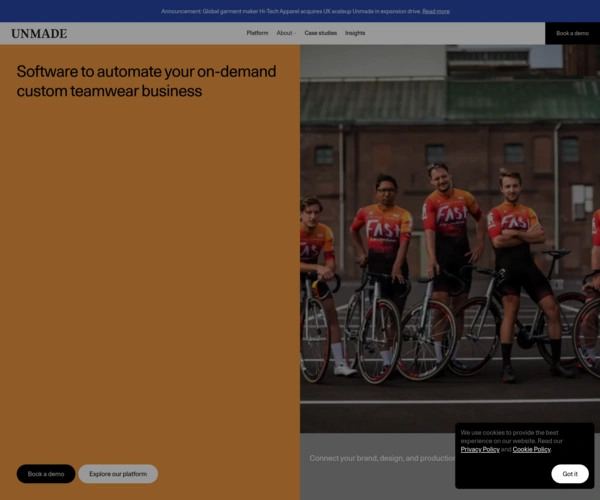Dismiss cookie notice with Got it
The height and width of the screenshot is (500, 600).
(570, 474)
